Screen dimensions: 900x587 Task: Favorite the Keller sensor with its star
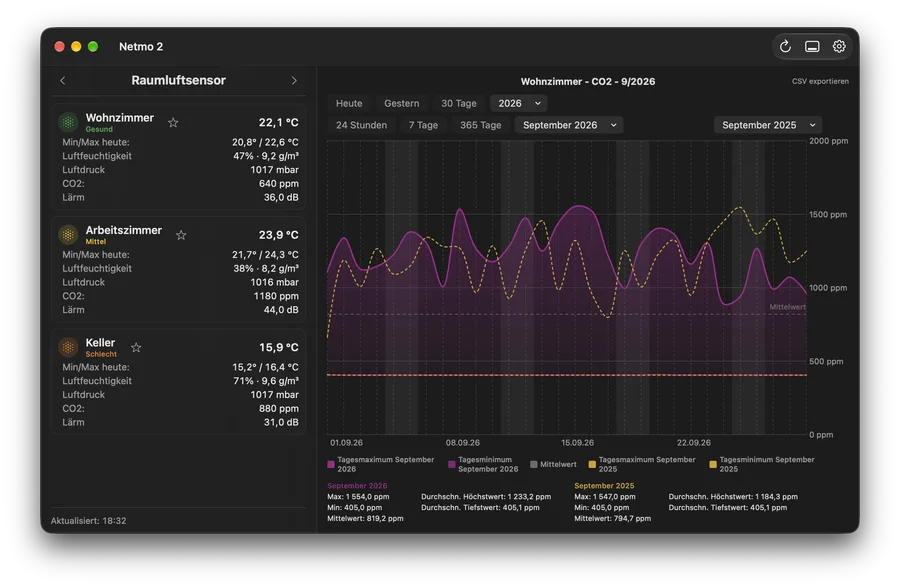click(x=136, y=347)
